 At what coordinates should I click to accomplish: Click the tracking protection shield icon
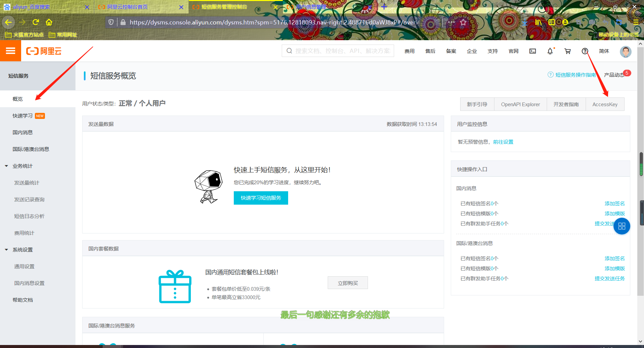tap(111, 22)
